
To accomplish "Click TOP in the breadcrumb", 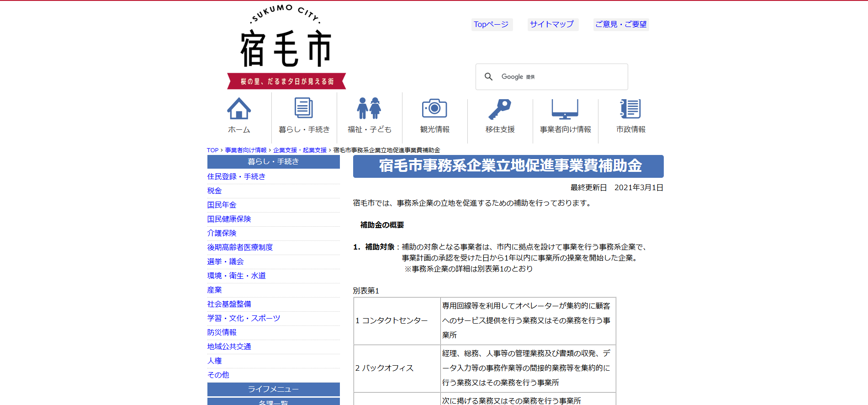I will (x=212, y=150).
